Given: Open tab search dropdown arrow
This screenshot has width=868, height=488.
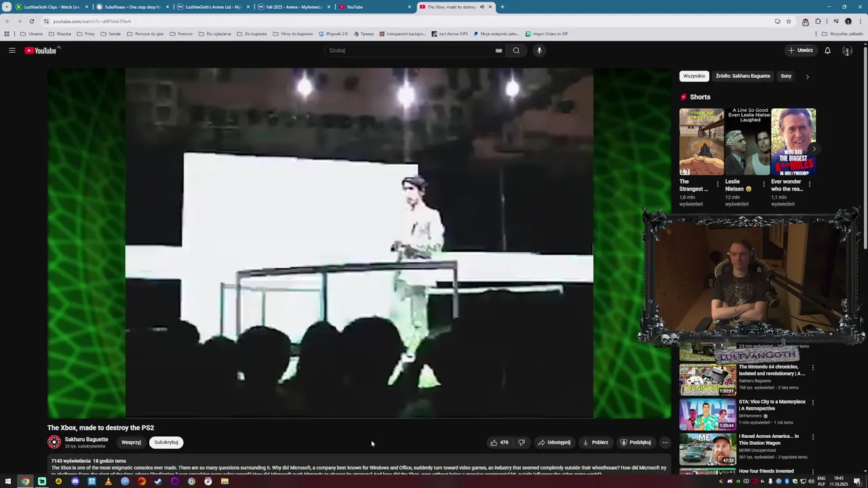Looking at the screenshot, I should [7, 7].
